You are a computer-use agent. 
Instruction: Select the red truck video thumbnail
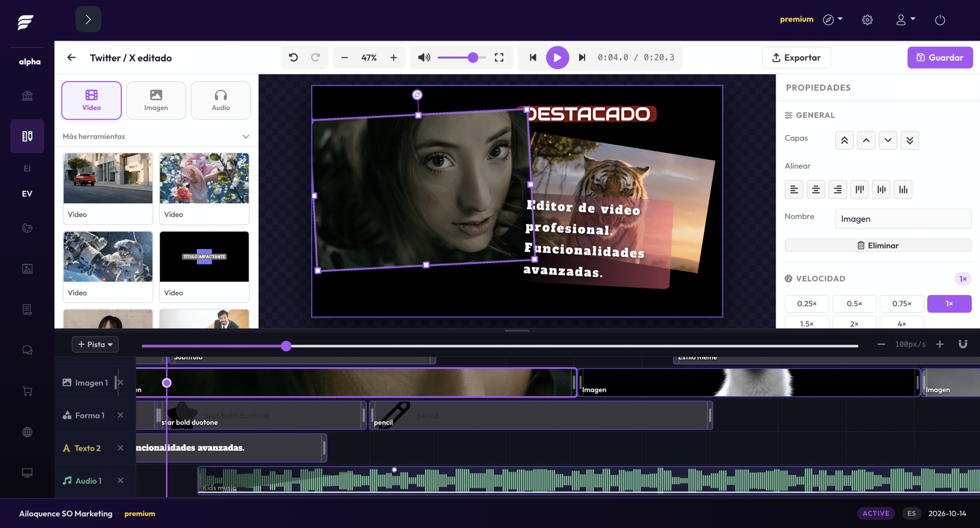point(108,178)
